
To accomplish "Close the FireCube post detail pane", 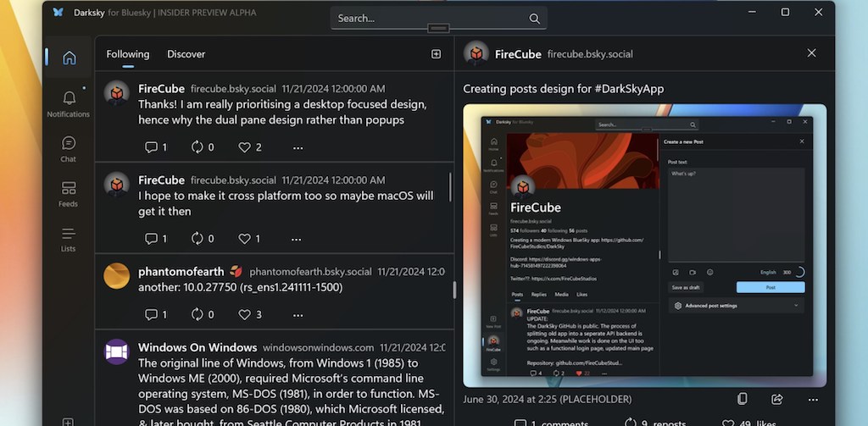I will [x=811, y=53].
